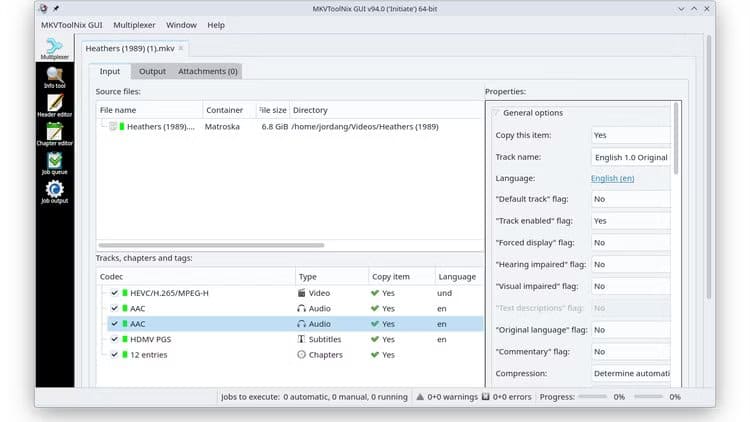The height and width of the screenshot is (422, 750).
Task: Switch to the Attachments (0) tab
Action: (x=208, y=71)
